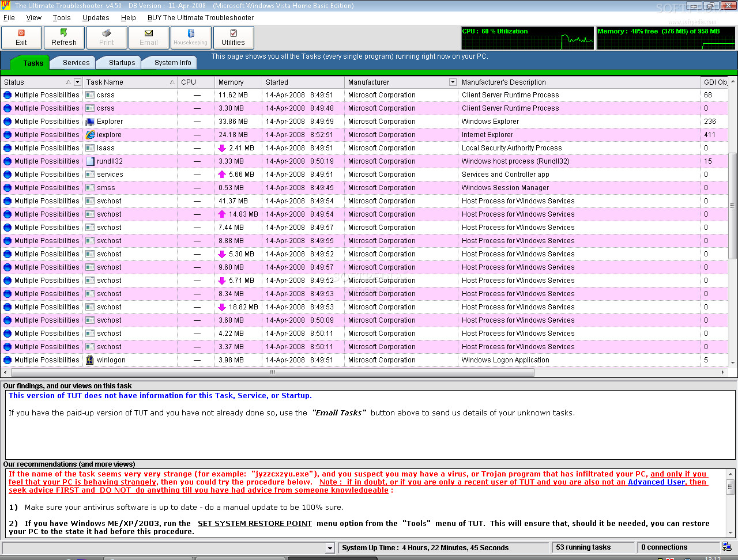
Task: Click the Exit toolbar button
Action: click(21, 37)
